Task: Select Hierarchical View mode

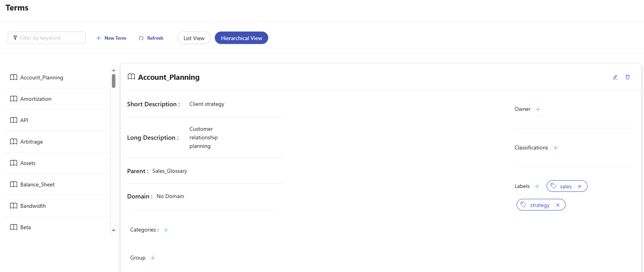Action: coord(241,38)
